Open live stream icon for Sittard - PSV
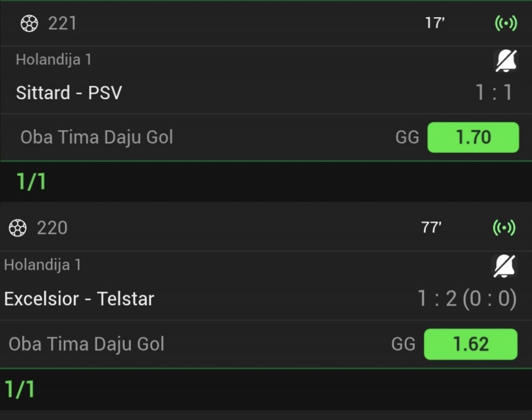The width and height of the screenshot is (532, 420). coord(505,23)
